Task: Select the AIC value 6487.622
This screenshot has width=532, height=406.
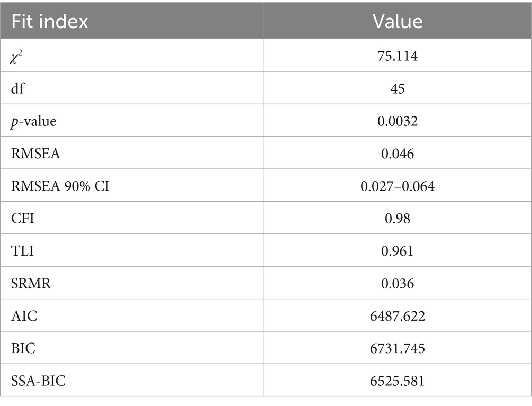Action: tap(398, 316)
